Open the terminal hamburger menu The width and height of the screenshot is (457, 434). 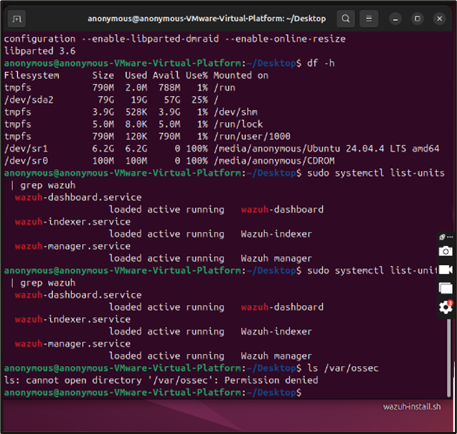point(369,18)
